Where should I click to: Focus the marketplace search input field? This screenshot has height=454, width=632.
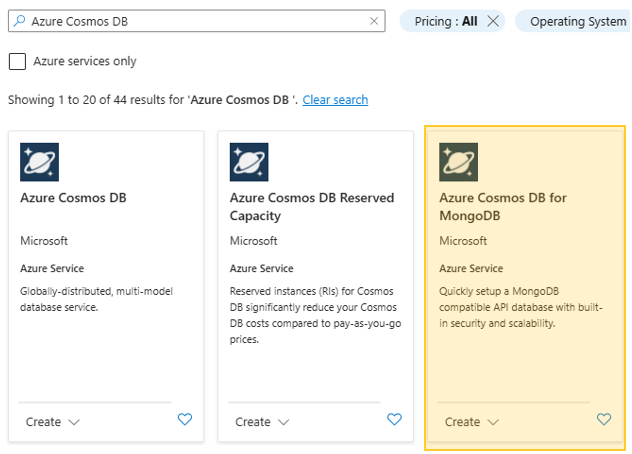(x=195, y=21)
